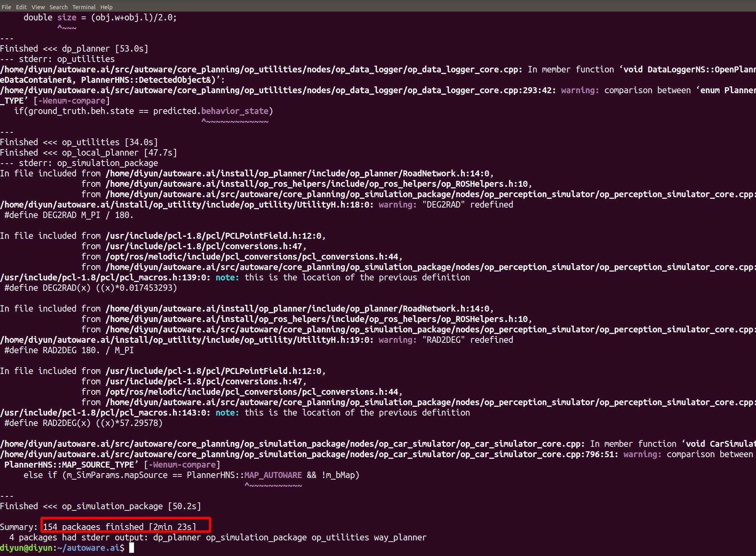Click '#define DEG2RAD(x) ((x)*0.017453293)' line
Screen dimensions: 756x556
click(x=90, y=288)
